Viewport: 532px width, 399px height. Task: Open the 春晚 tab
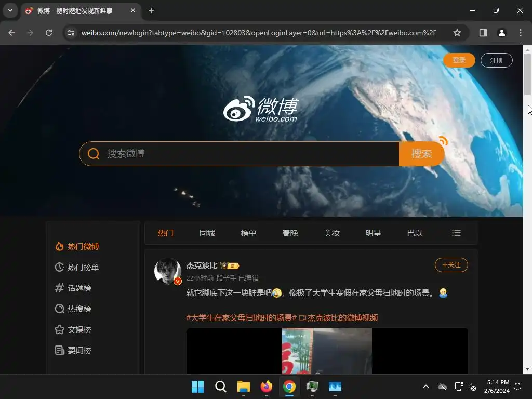[x=290, y=233]
